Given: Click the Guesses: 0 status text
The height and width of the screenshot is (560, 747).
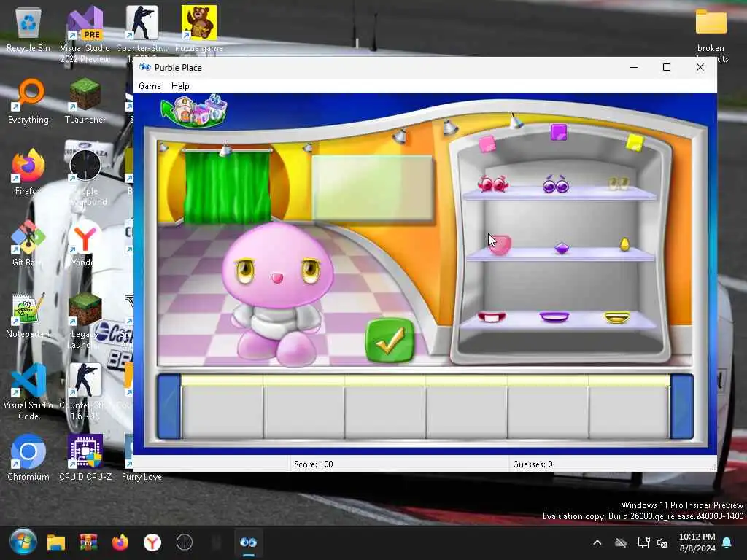Looking at the screenshot, I should pyautogui.click(x=533, y=464).
